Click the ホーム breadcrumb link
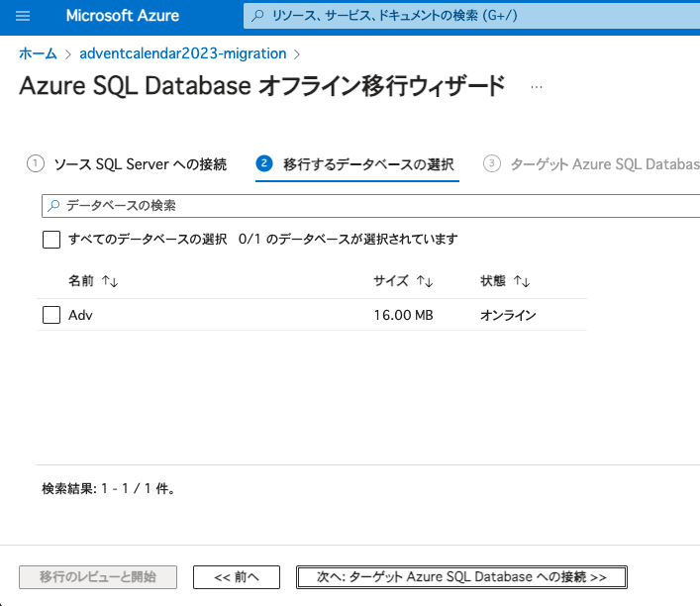Screen dimensions: 700x606 [x=38, y=52]
